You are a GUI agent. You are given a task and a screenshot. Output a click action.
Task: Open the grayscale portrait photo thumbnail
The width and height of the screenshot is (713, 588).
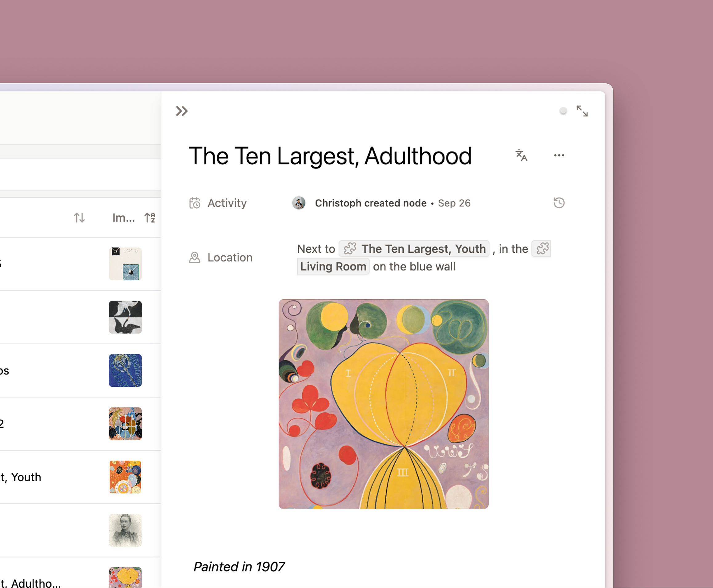click(x=125, y=530)
